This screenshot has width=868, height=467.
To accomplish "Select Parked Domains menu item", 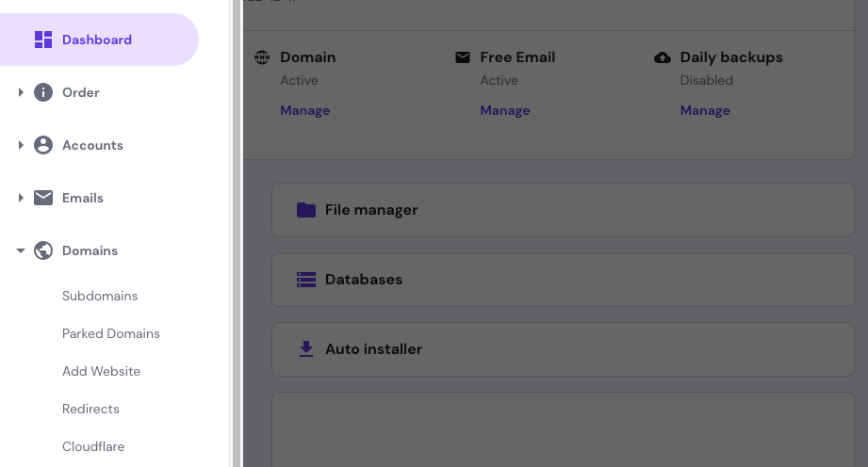I will click(111, 333).
